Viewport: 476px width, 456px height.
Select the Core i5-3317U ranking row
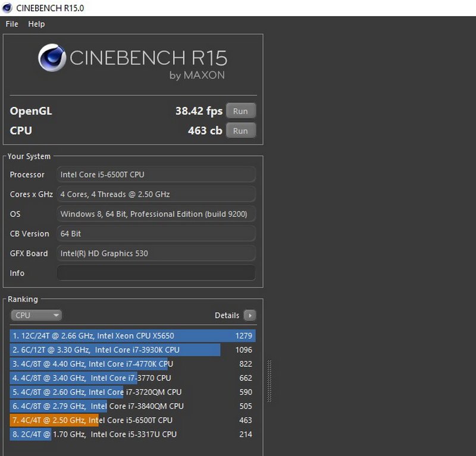(132, 435)
